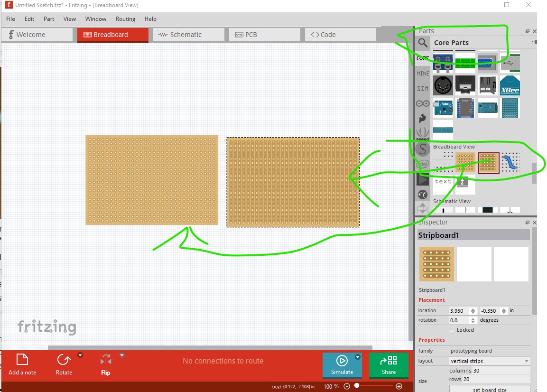Expand the Simulate button dropdown arrow

[358, 357]
